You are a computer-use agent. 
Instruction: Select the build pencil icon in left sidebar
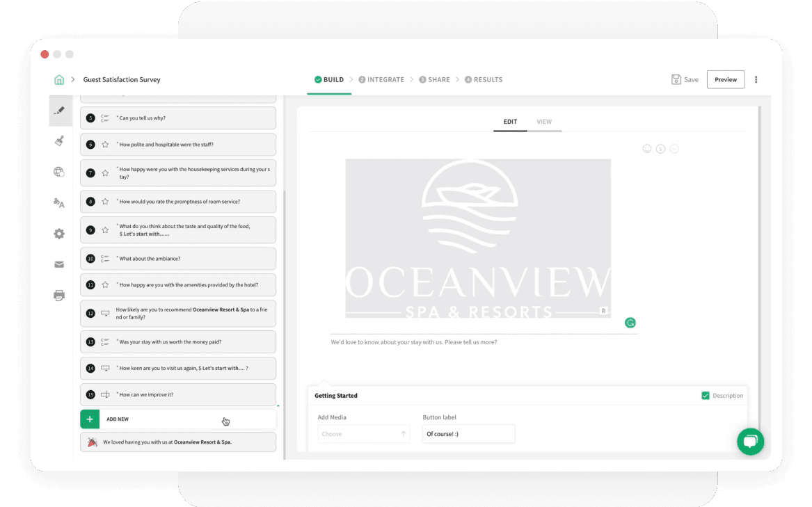[61, 111]
